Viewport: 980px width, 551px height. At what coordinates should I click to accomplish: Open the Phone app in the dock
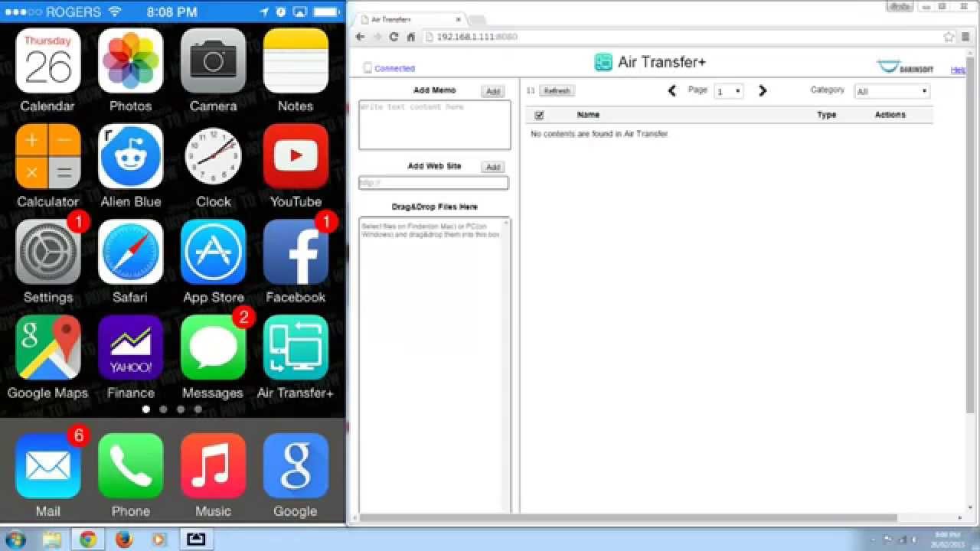(130, 465)
